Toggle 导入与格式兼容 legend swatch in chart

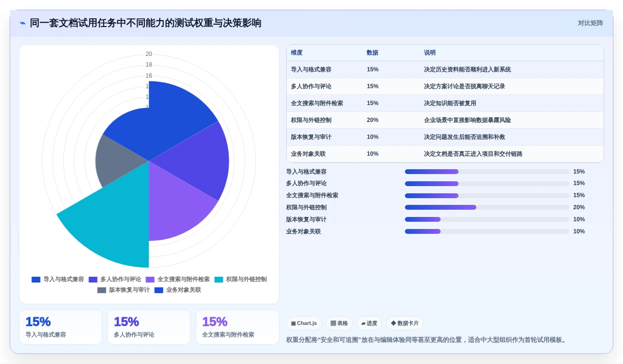36,280
